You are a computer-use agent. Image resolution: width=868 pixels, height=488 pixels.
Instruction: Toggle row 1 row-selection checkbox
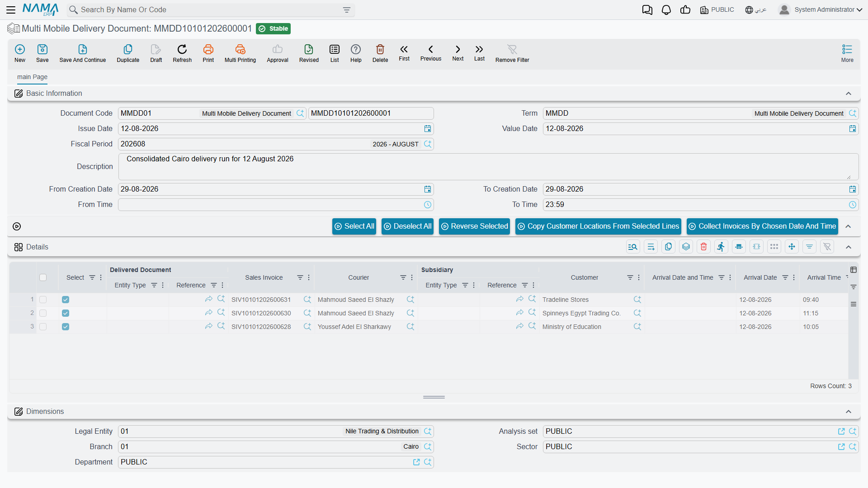coord(43,300)
